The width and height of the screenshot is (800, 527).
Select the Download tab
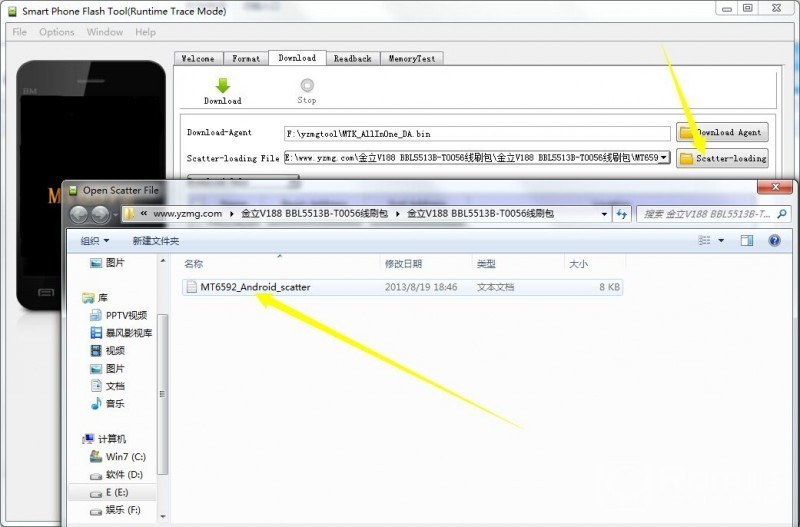click(x=297, y=58)
